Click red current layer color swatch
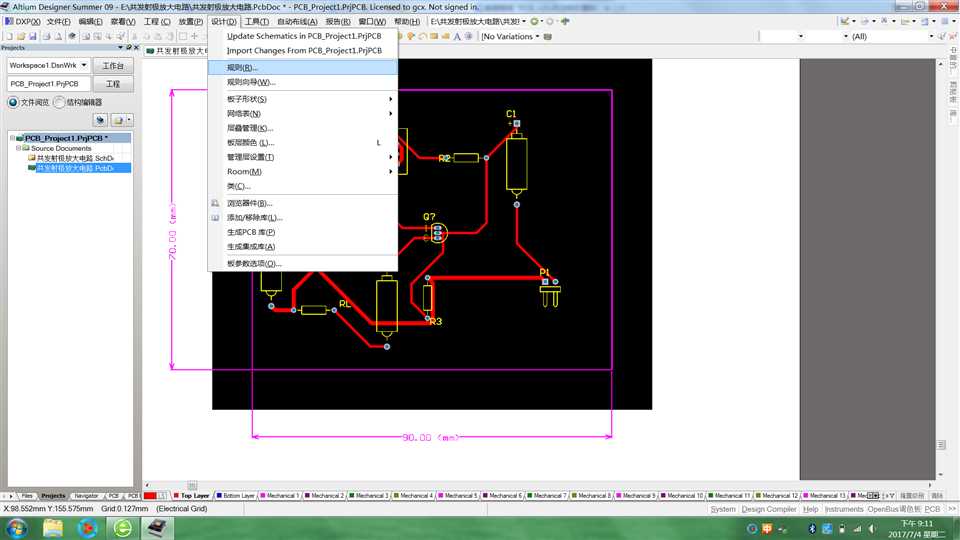Viewport: 960px width, 540px height. 150,496
